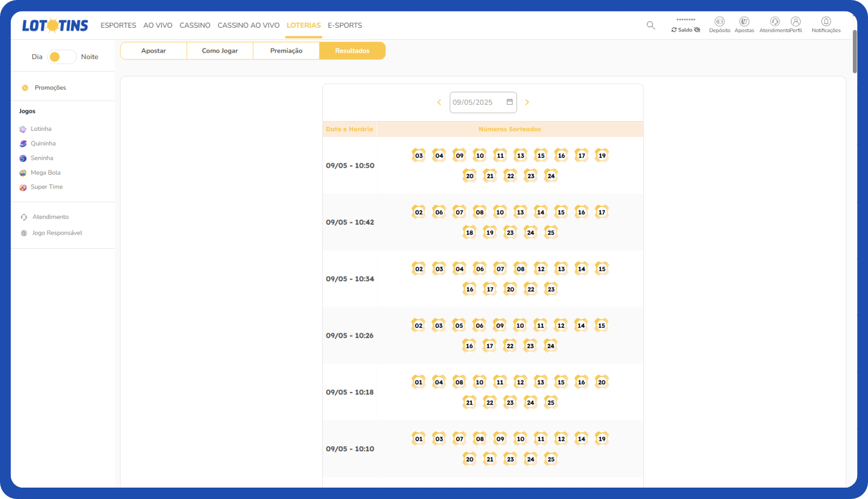Click ball 03 in the 10:50 draw
The image size is (868, 499).
click(x=419, y=156)
